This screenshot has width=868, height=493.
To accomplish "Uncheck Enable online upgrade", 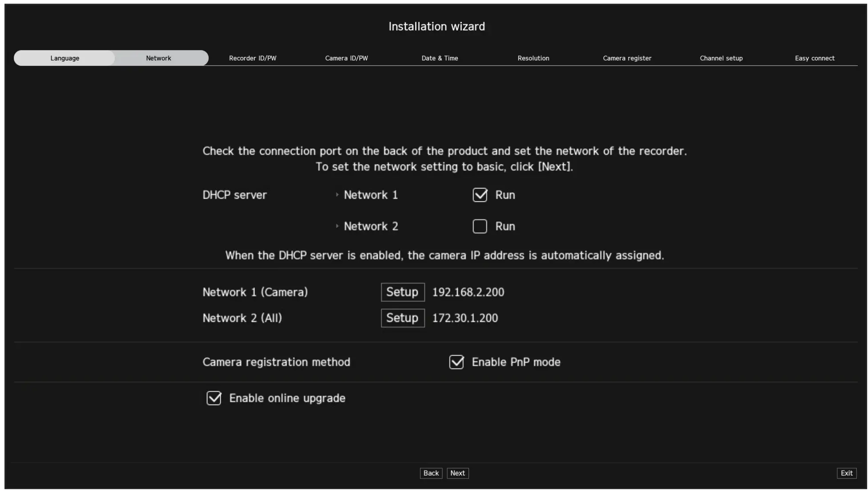I will pyautogui.click(x=214, y=398).
